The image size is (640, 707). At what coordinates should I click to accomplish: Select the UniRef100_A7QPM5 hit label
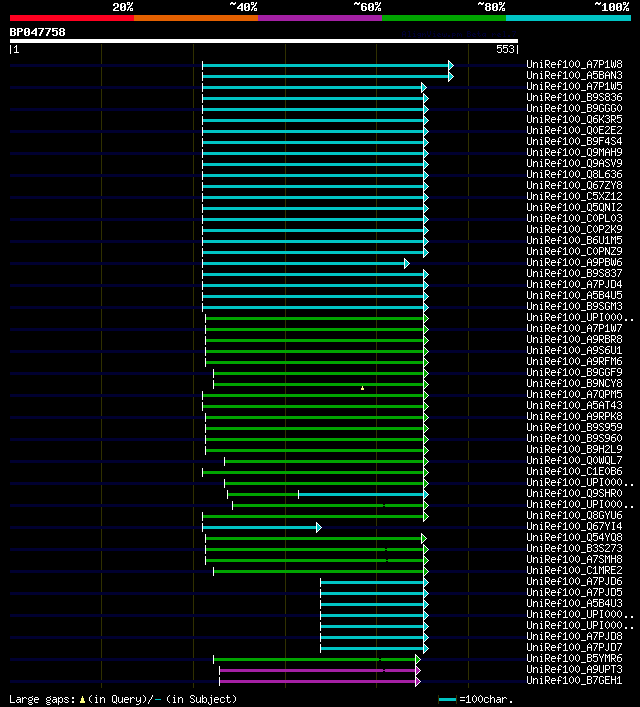[574, 395]
